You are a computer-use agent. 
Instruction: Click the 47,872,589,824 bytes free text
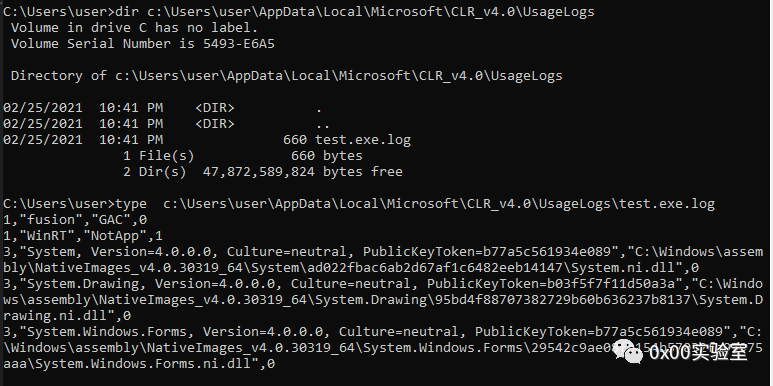[303, 172]
